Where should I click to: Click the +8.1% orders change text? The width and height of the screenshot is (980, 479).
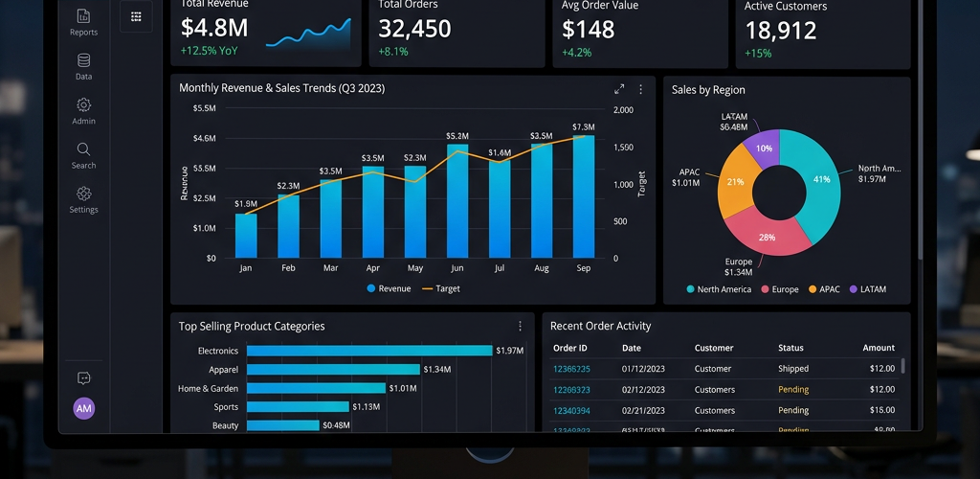393,52
